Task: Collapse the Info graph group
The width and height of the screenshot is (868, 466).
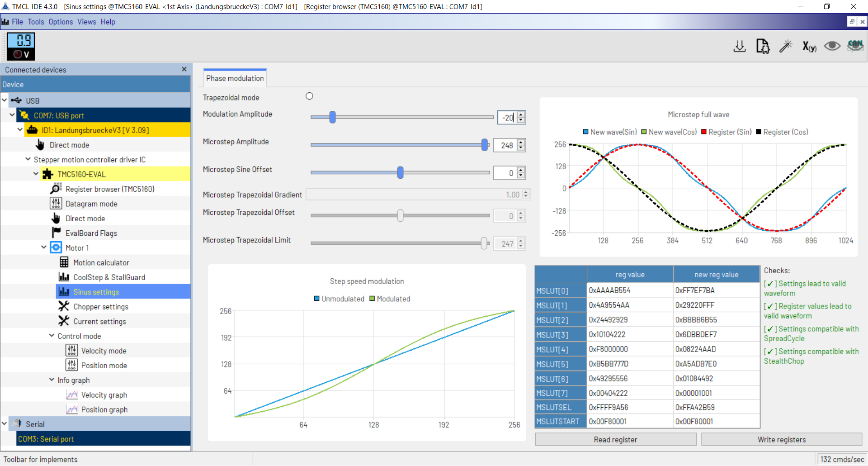Action: tap(52, 380)
